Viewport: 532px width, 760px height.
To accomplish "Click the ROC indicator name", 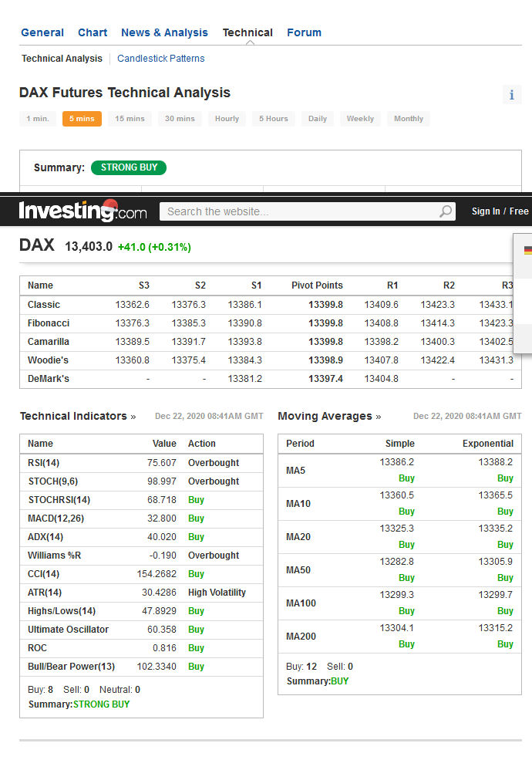I will [37, 648].
